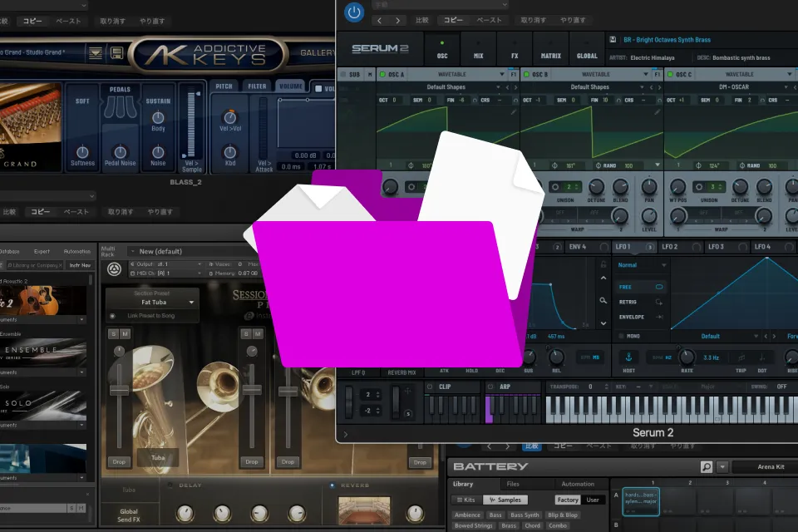This screenshot has width=798, height=532.
Task: Toggle the blue power button above Serum 2
Action: [x=354, y=12]
